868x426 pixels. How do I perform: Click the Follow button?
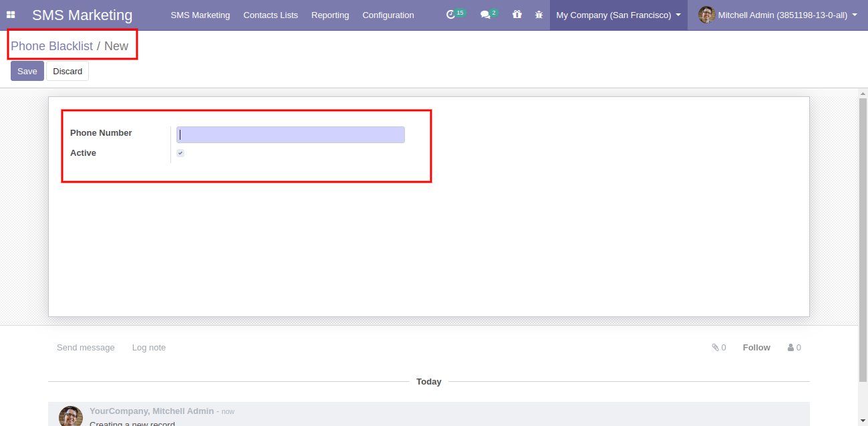point(756,347)
